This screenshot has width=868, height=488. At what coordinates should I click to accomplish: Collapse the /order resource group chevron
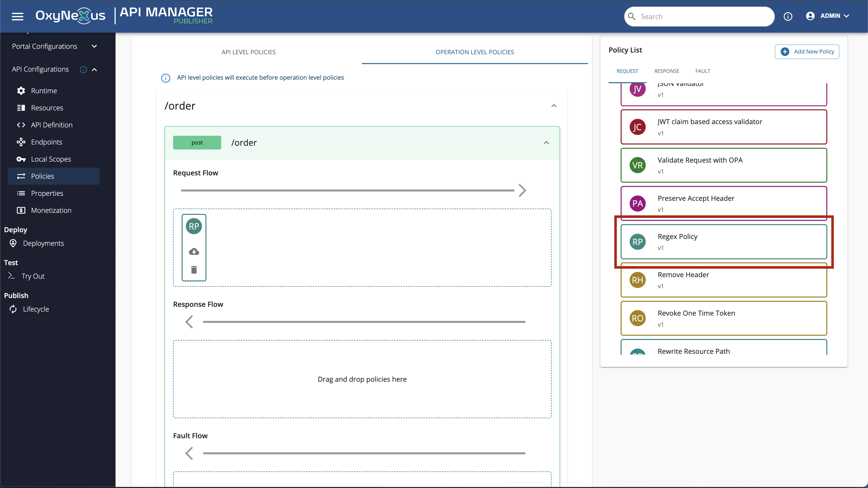(554, 106)
